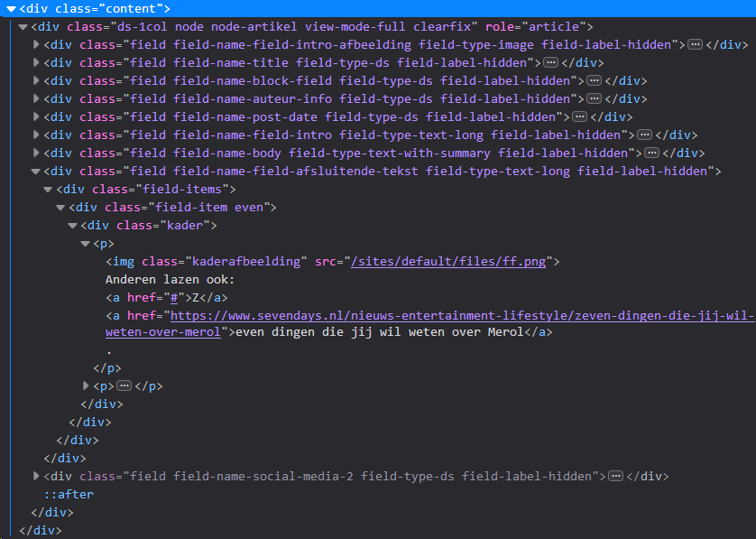Image resolution: width=756 pixels, height=539 pixels.
Task: Open the /sites/default/files/ff.png link
Action: point(448,262)
